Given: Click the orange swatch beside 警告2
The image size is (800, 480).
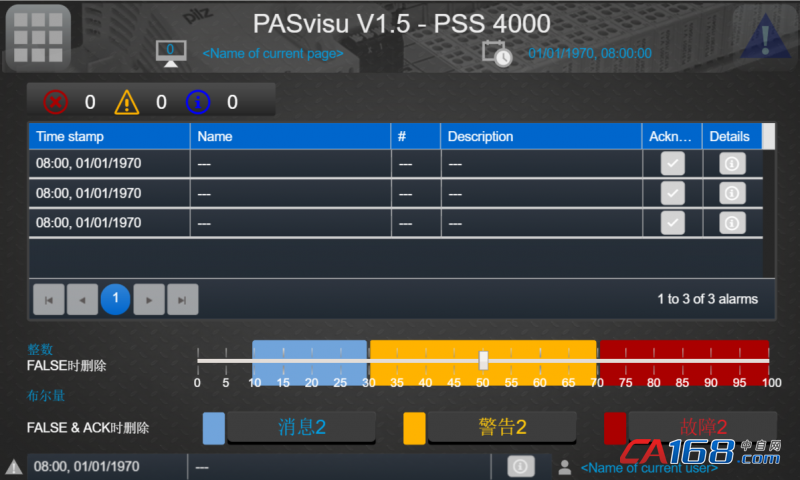Looking at the screenshot, I should [414, 428].
